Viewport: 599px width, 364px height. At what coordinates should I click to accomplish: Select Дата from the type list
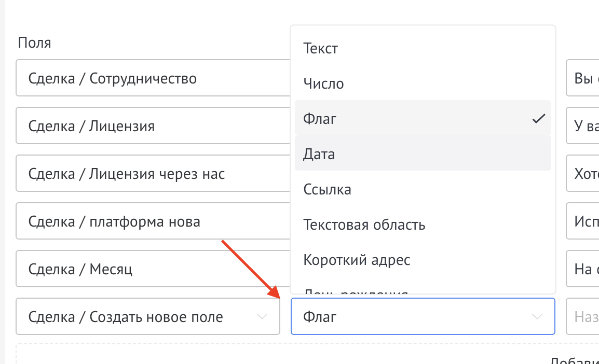pos(318,153)
